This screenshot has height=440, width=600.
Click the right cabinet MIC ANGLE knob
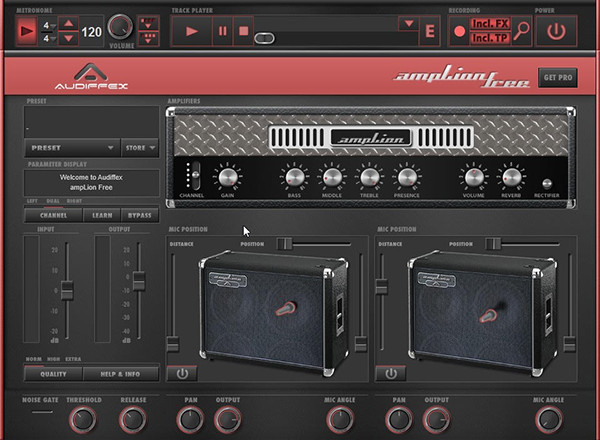548,419
